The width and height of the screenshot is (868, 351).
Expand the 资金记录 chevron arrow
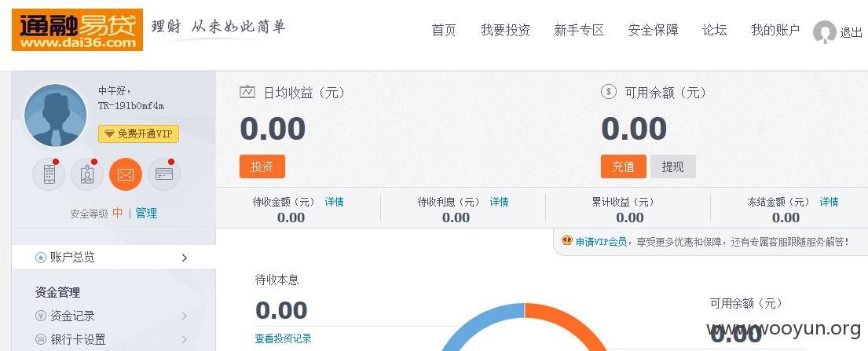coord(185,316)
